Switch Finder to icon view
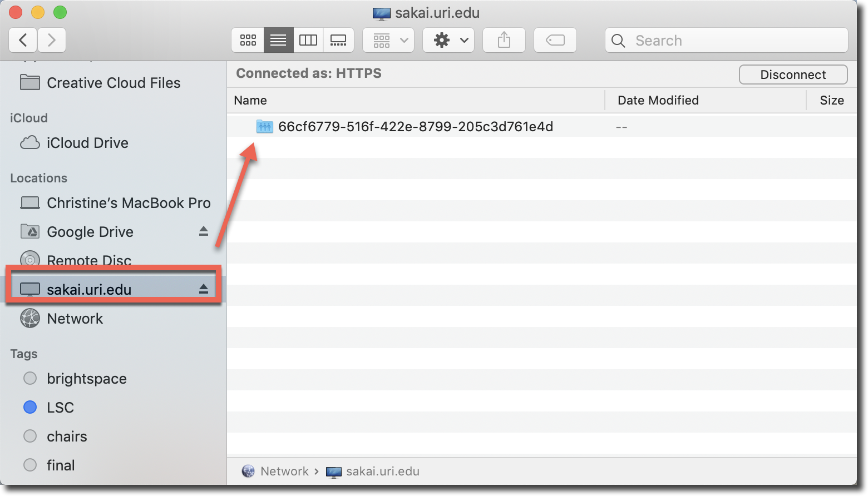868x496 pixels. [x=248, y=40]
